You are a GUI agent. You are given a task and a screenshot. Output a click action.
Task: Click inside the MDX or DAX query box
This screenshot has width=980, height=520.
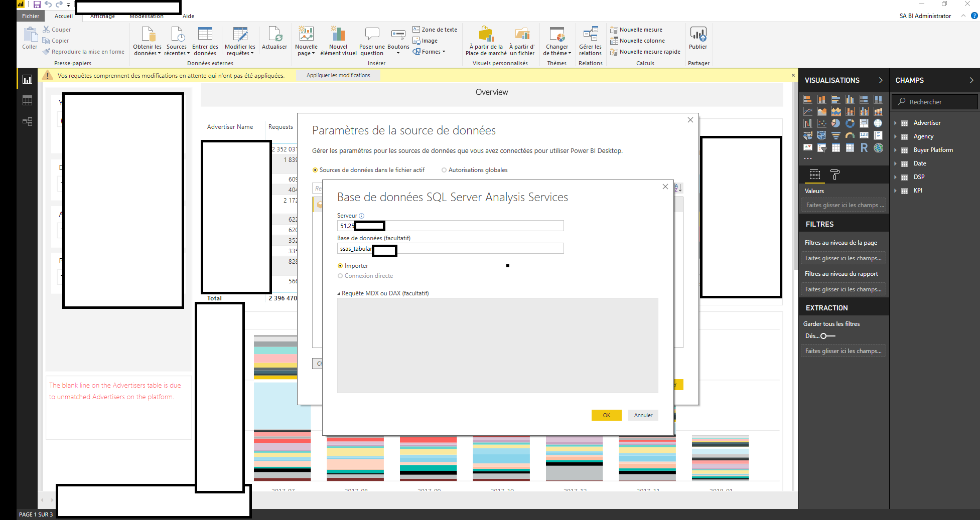pos(497,345)
